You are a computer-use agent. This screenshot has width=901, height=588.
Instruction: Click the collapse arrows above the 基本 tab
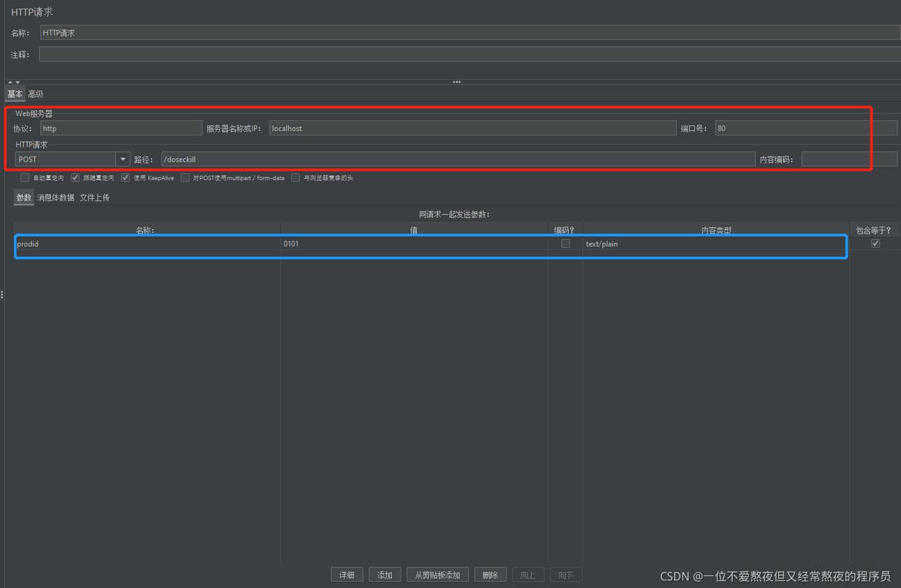14,82
